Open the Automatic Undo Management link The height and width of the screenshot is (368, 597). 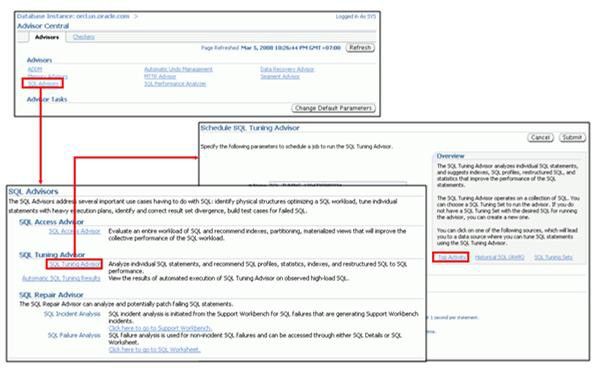tap(178, 69)
